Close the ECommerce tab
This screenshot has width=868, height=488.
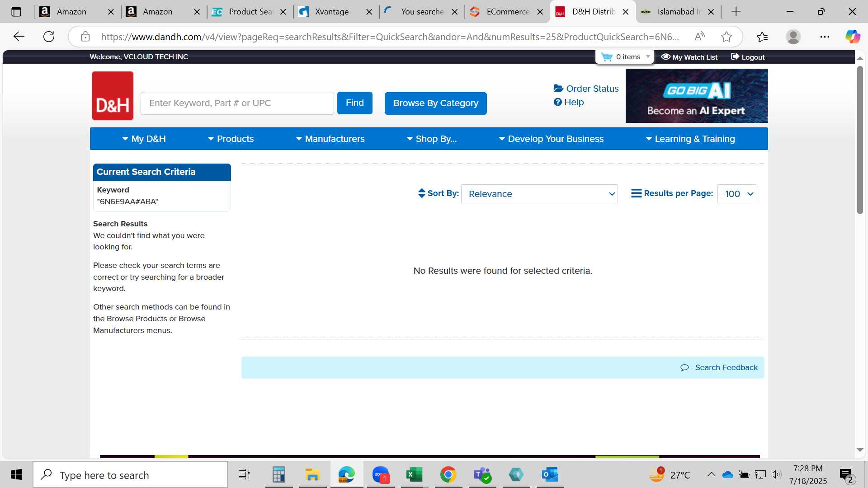[x=540, y=12]
